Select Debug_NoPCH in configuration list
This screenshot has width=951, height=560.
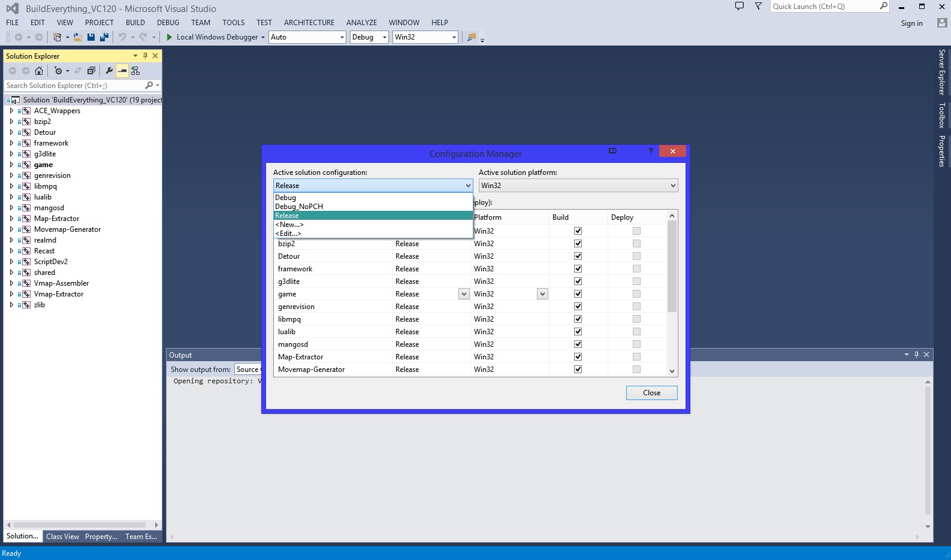(x=373, y=207)
